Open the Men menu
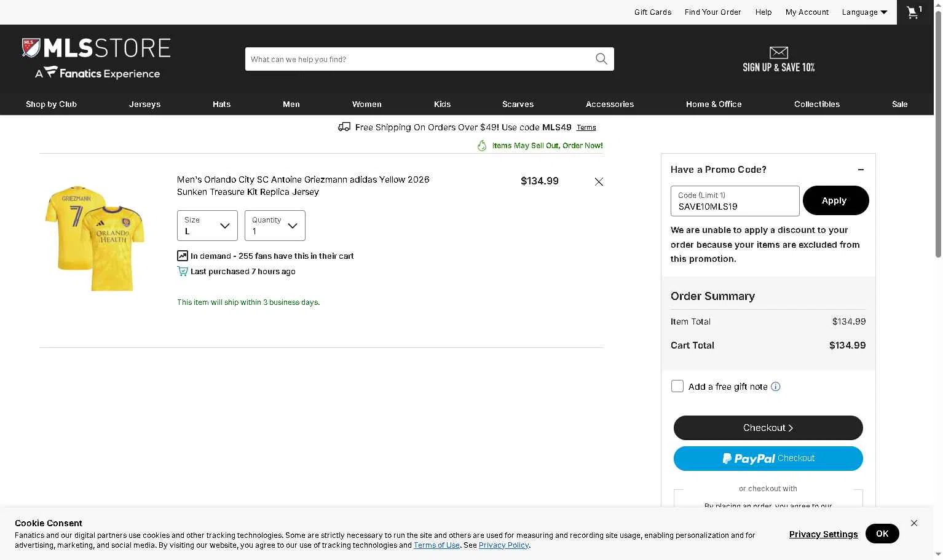The height and width of the screenshot is (560, 943). click(x=291, y=105)
